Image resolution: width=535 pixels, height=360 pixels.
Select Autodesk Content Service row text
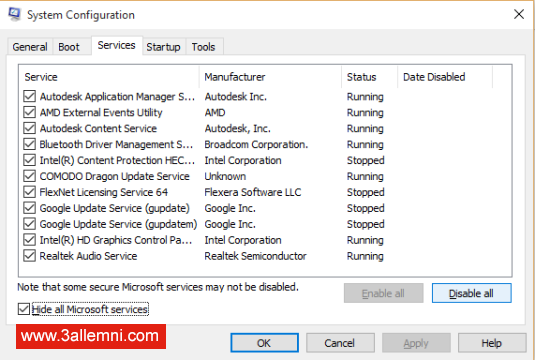pos(98,129)
